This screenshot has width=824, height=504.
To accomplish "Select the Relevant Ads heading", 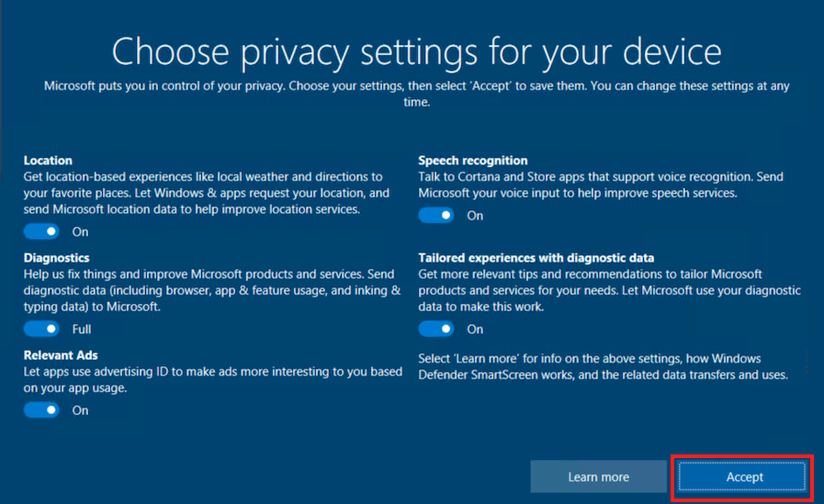I will pos(61,355).
